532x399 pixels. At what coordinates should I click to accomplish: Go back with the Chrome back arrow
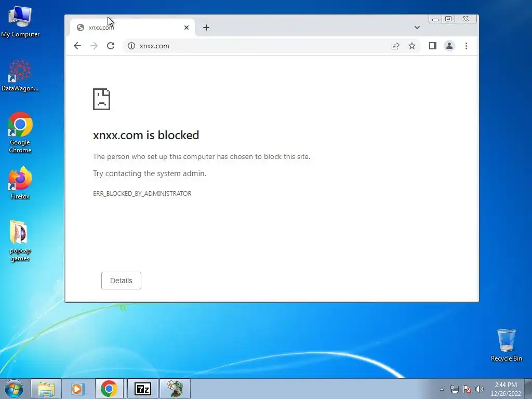pos(77,46)
